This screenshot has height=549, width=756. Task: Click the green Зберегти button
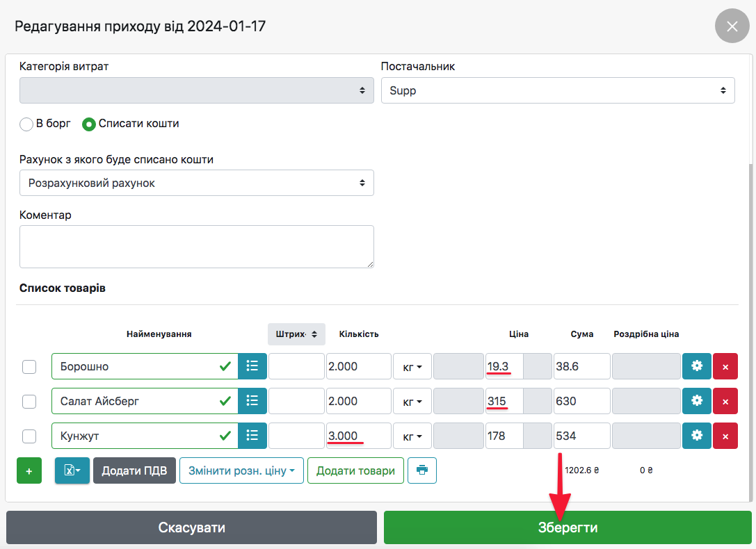click(x=568, y=527)
